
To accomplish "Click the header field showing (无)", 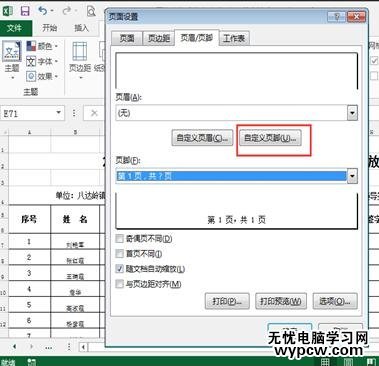I will pos(231,113).
